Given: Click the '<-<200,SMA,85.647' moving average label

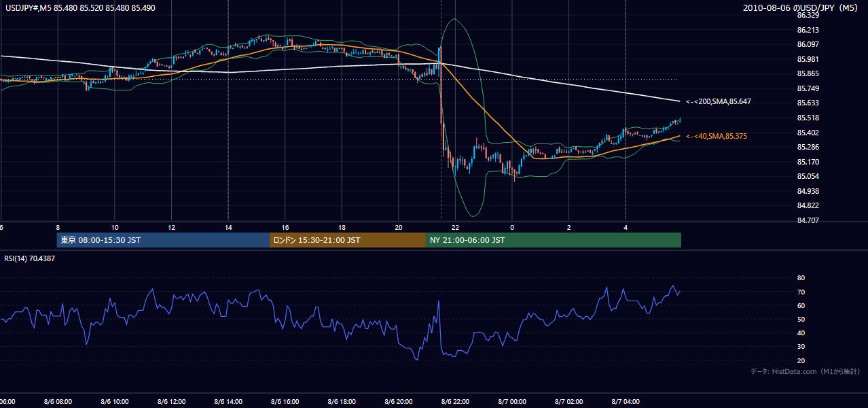Looking at the screenshot, I should (x=718, y=102).
